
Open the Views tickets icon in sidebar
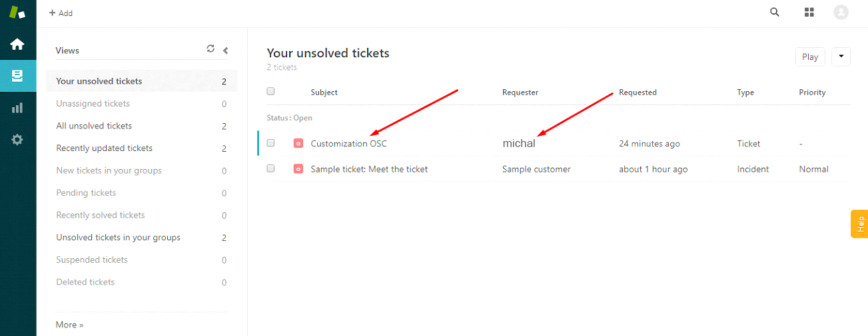click(17, 76)
